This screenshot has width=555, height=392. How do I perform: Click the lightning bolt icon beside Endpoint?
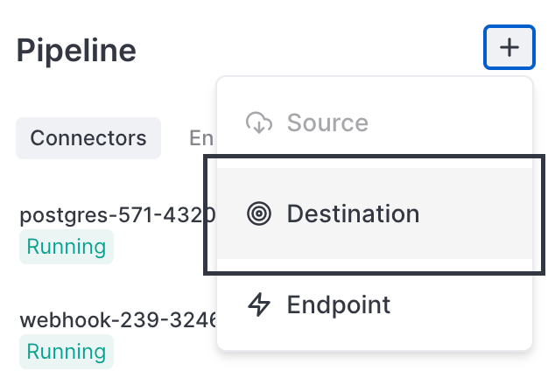coord(259,304)
